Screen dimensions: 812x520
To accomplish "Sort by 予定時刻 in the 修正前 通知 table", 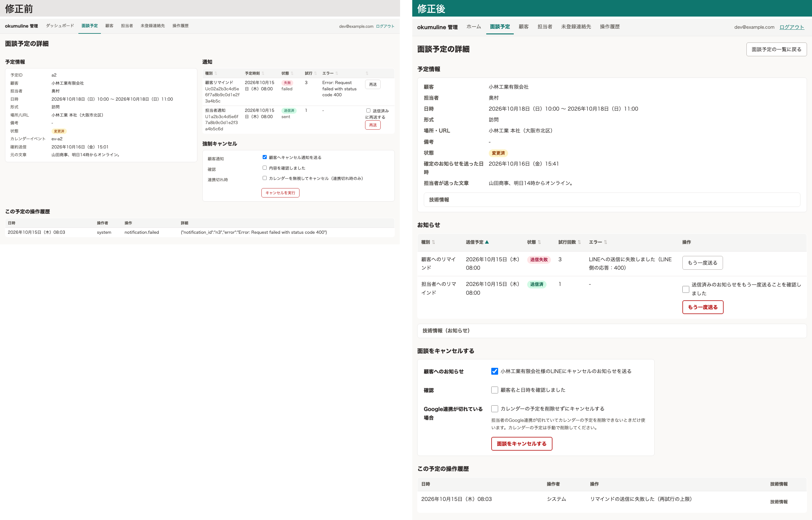I will click(254, 73).
